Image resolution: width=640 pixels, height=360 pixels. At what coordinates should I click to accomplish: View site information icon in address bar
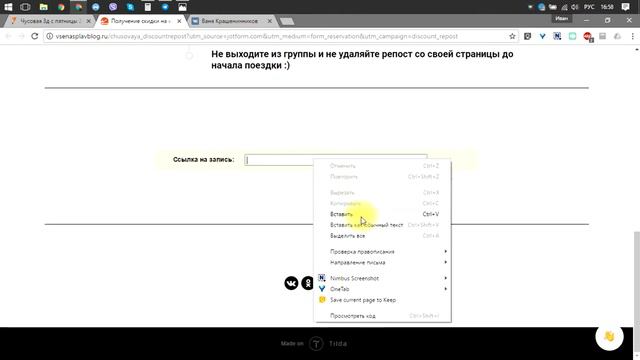tap(49, 36)
